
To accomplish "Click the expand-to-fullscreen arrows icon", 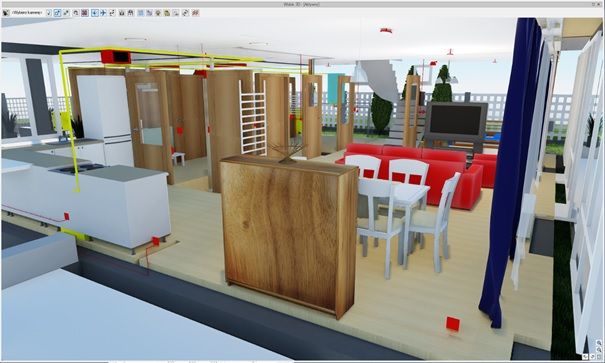I will 112,13.
